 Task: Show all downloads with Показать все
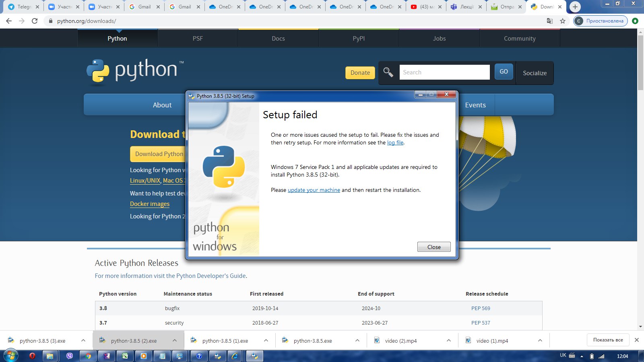(x=608, y=340)
